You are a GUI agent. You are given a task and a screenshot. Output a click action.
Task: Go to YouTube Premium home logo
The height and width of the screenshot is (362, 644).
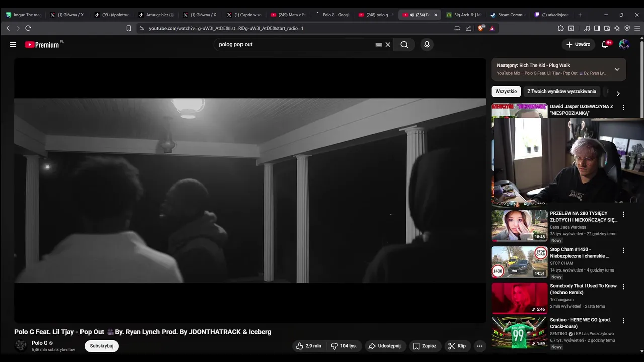43,45
